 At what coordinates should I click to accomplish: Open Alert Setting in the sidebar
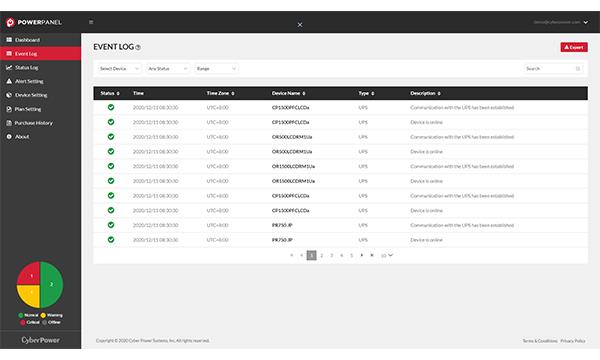(41, 81)
